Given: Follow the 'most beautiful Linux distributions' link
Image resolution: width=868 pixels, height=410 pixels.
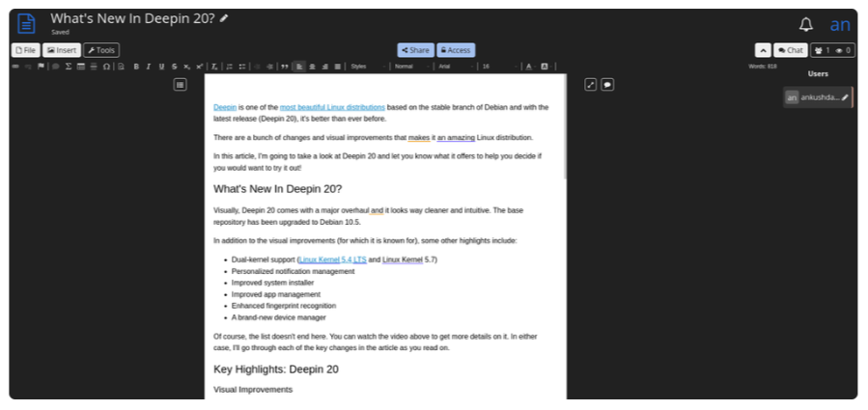Looking at the screenshot, I should pos(332,107).
